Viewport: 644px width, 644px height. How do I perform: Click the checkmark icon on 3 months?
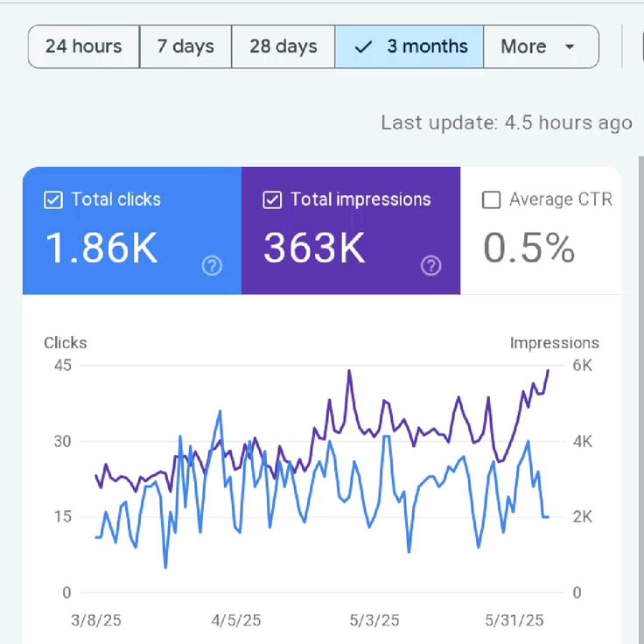[363, 47]
